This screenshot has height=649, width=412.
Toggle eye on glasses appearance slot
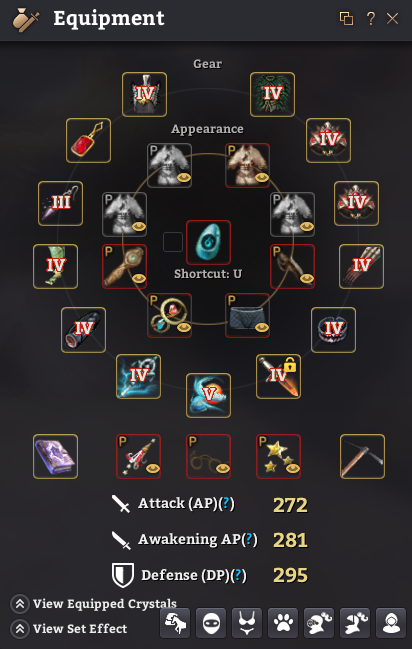(223, 469)
